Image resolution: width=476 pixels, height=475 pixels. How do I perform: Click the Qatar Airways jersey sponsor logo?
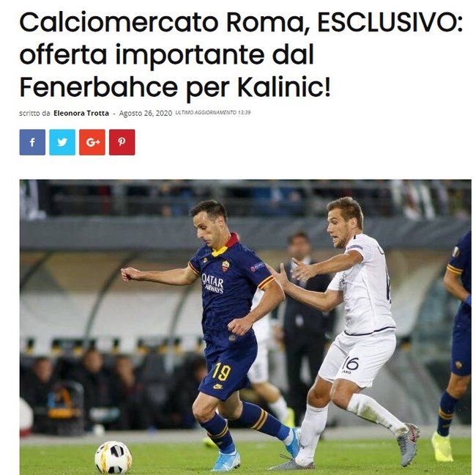213,283
